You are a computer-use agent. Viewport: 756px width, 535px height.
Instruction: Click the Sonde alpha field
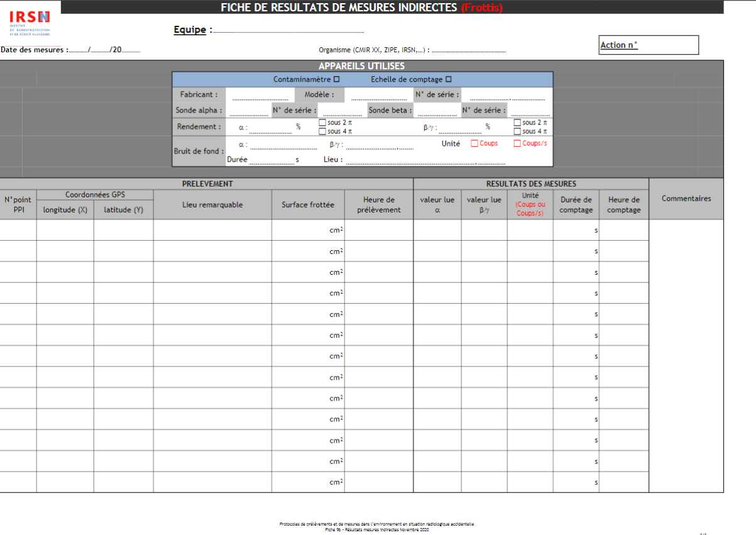click(x=248, y=111)
